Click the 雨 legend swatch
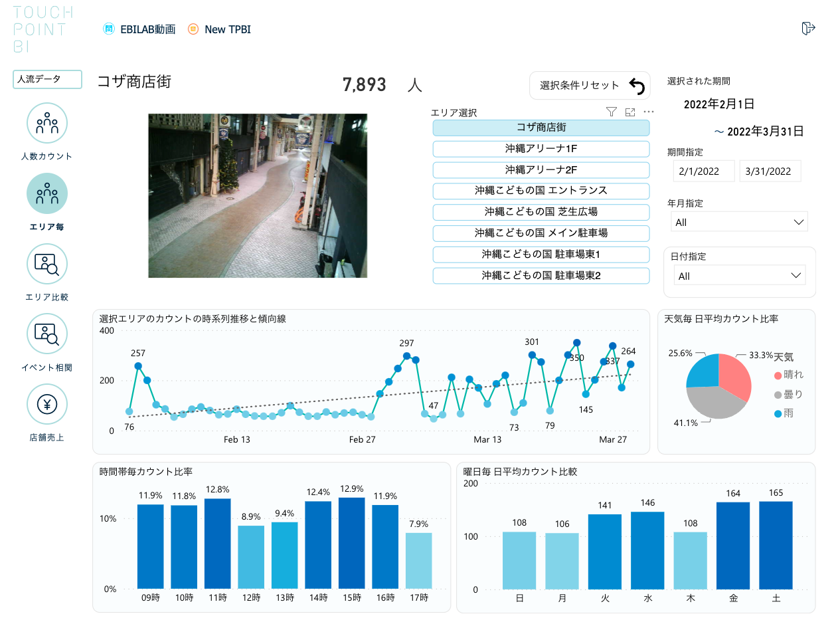This screenshot has width=840, height=628. pyautogui.click(x=778, y=413)
